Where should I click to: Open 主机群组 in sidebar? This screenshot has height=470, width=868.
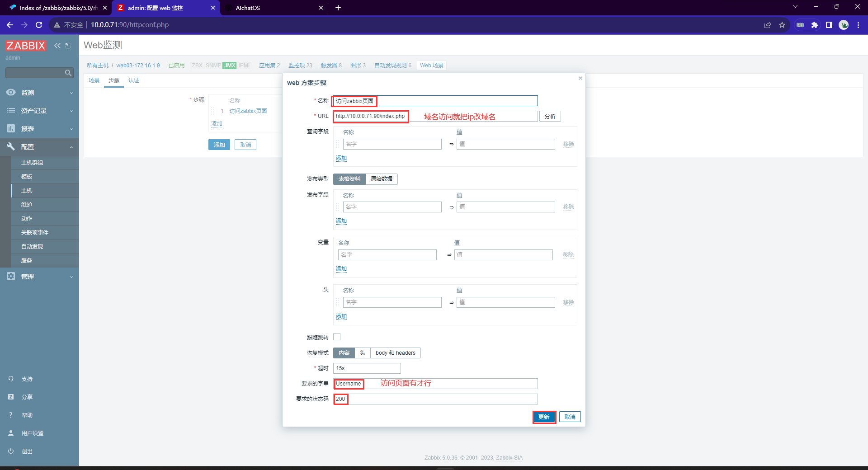coord(32,163)
